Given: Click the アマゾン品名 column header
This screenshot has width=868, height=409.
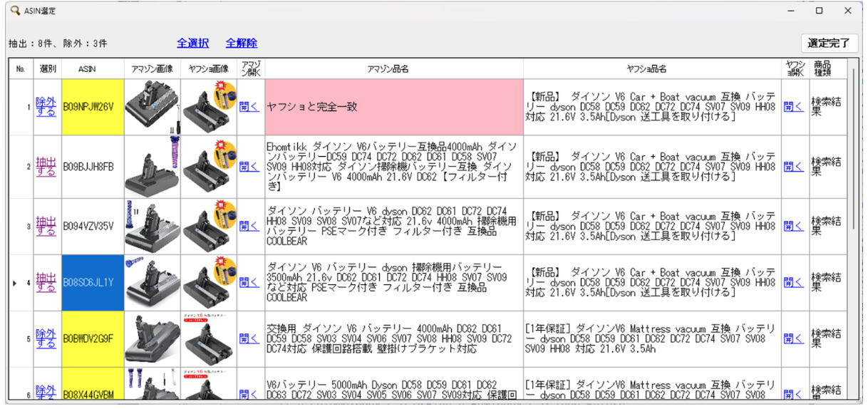Looking at the screenshot, I should pos(393,69).
